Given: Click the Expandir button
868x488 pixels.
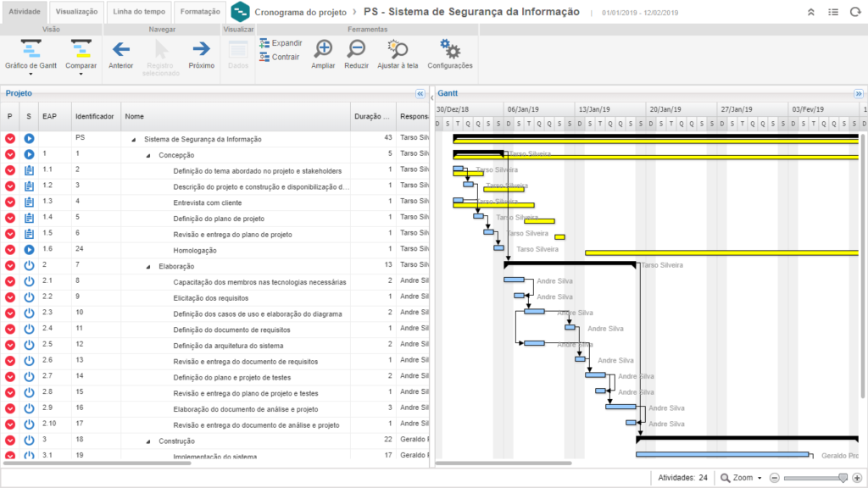Looking at the screenshot, I should pyautogui.click(x=281, y=42).
